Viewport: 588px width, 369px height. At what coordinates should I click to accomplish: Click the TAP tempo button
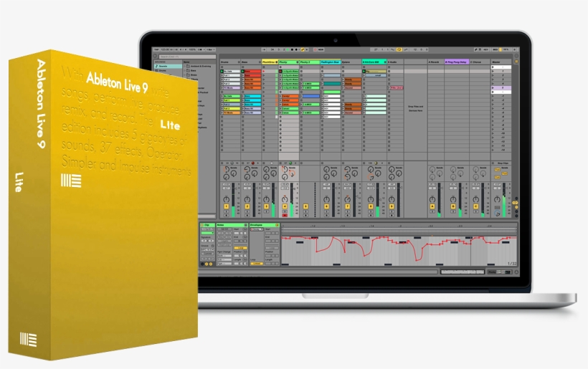[156, 50]
